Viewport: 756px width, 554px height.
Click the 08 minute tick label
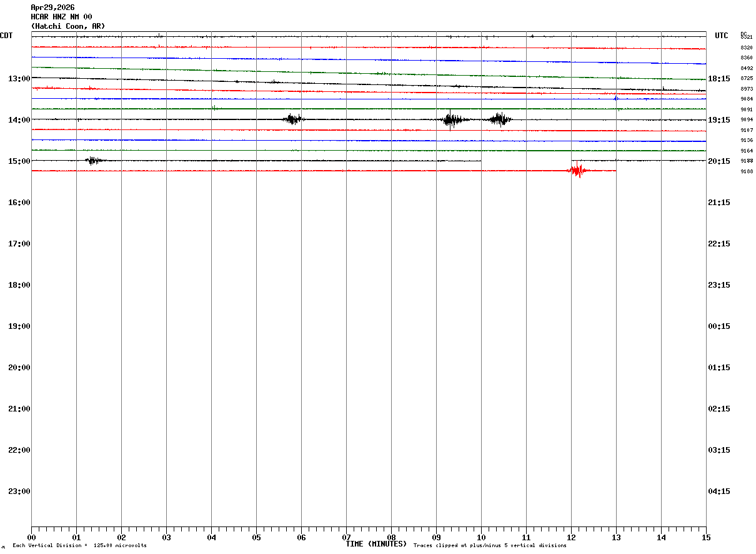(x=391, y=537)
